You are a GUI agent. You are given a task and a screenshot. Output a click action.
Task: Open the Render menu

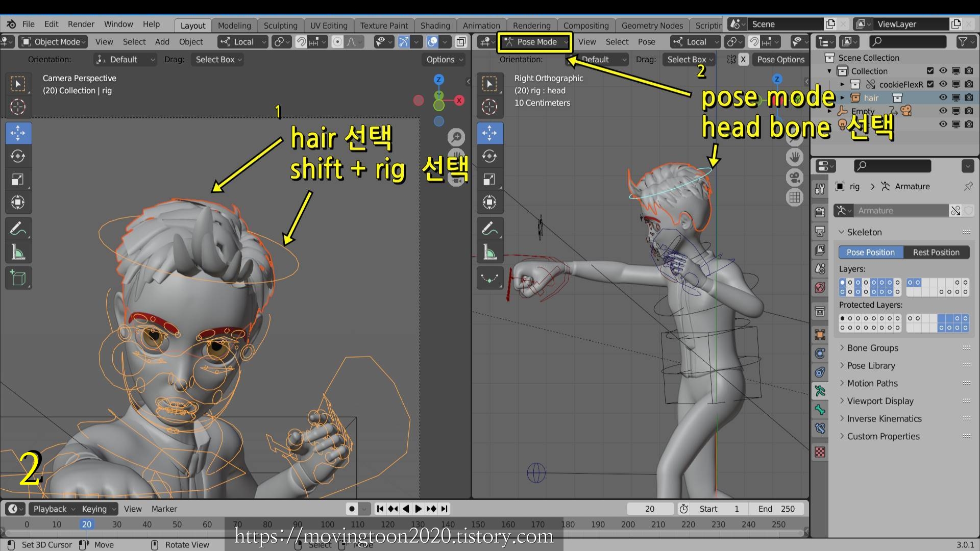(x=81, y=24)
